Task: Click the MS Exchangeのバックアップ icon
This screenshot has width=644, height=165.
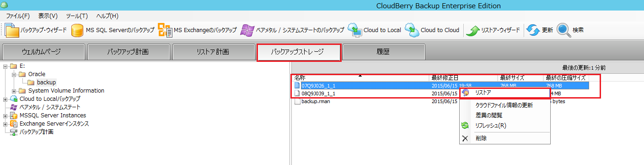Action: pos(165,30)
